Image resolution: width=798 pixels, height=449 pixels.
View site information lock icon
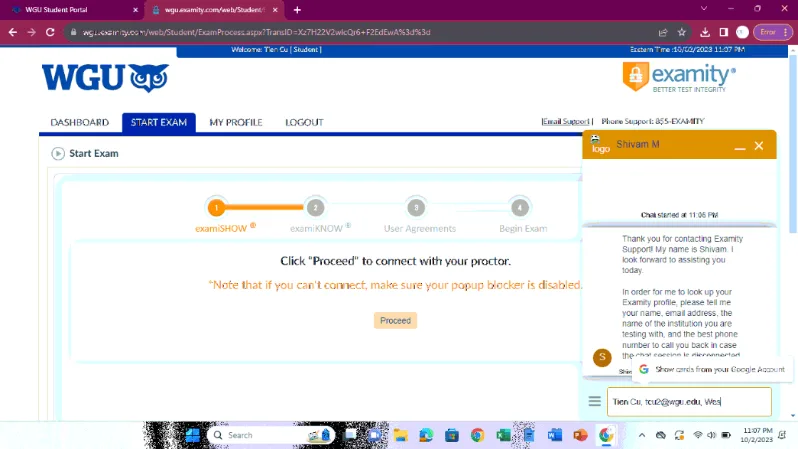coord(73,32)
